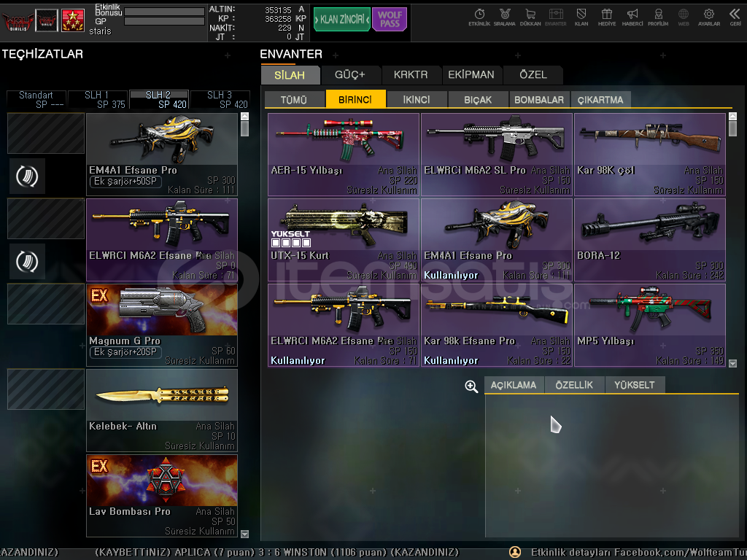747x560 pixels.
Task: Click the Wolfteam logo icon at top left
Action: point(18,21)
